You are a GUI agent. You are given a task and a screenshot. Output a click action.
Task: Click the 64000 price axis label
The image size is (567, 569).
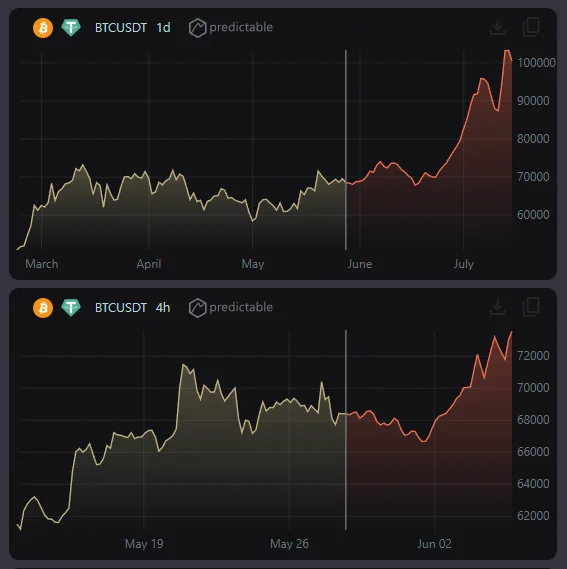(533, 484)
